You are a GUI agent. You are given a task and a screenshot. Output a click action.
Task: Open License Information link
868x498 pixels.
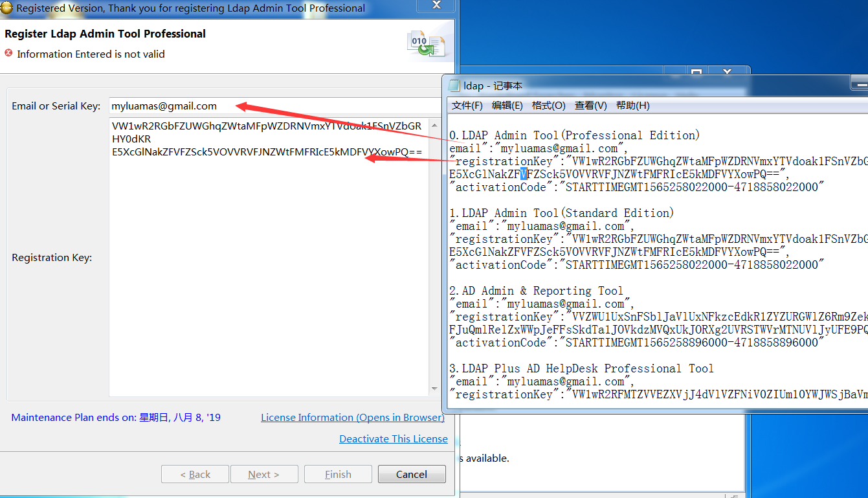pyautogui.click(x=353, y=418)
